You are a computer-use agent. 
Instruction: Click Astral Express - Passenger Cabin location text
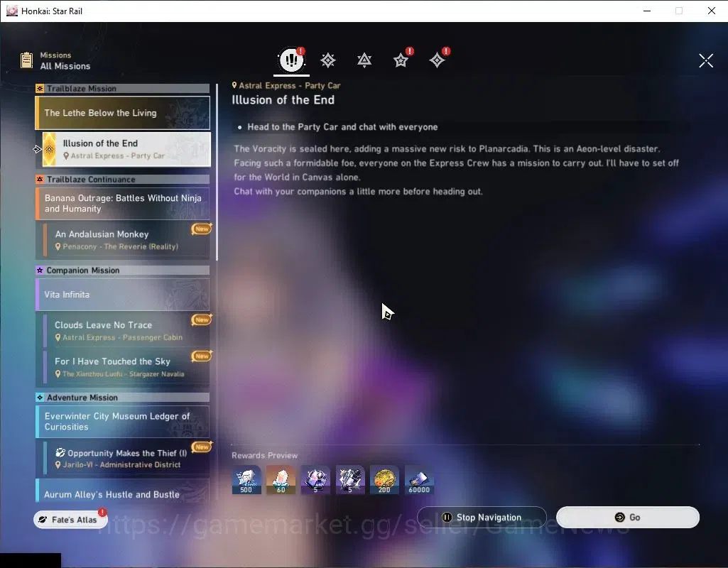coord(123,337)
